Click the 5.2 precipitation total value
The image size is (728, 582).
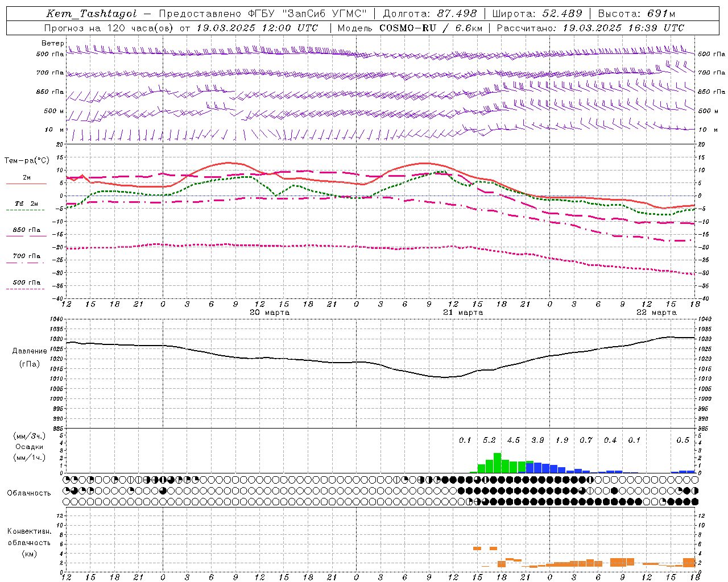pos(489,440)
